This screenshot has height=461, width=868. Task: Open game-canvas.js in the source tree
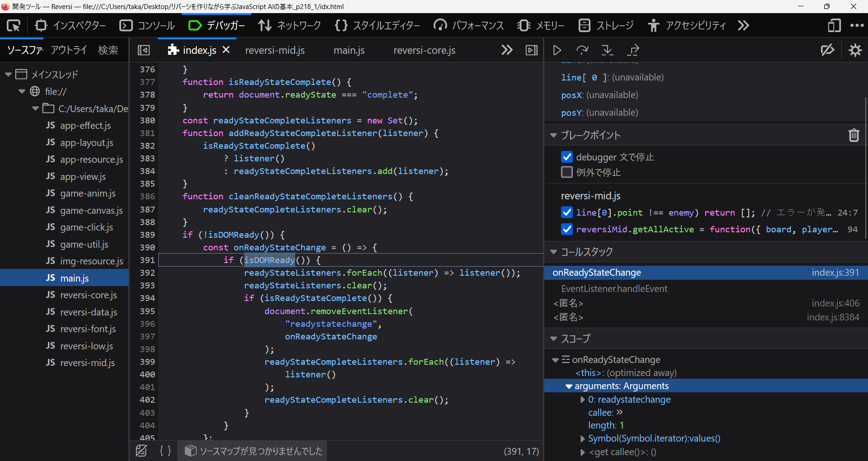click(x=91, y=210)
